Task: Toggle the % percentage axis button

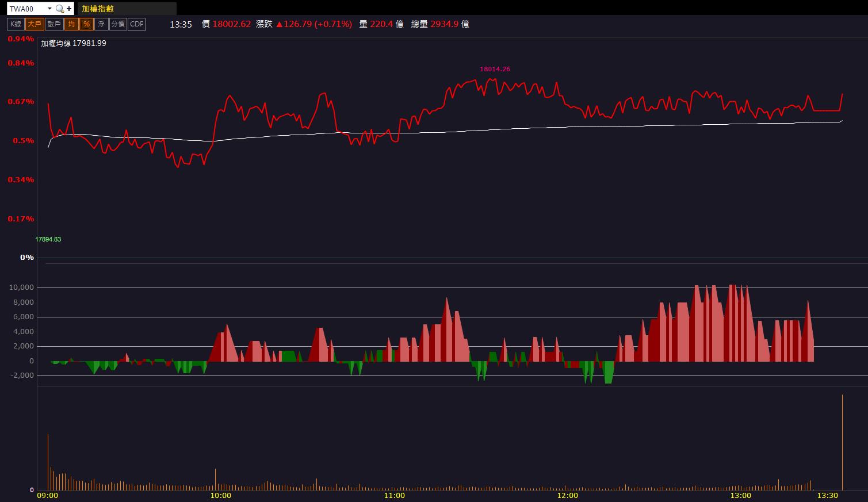Action: pos(86,24)
